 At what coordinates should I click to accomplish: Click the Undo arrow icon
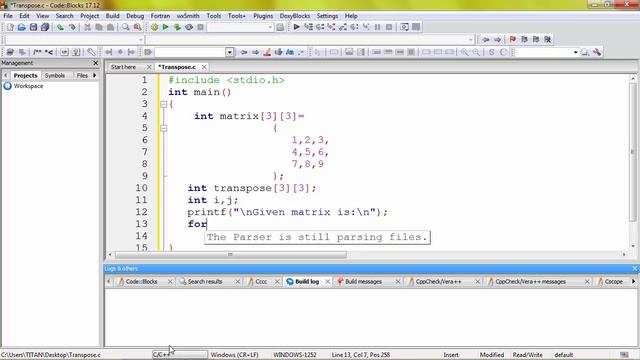point(60,27)
